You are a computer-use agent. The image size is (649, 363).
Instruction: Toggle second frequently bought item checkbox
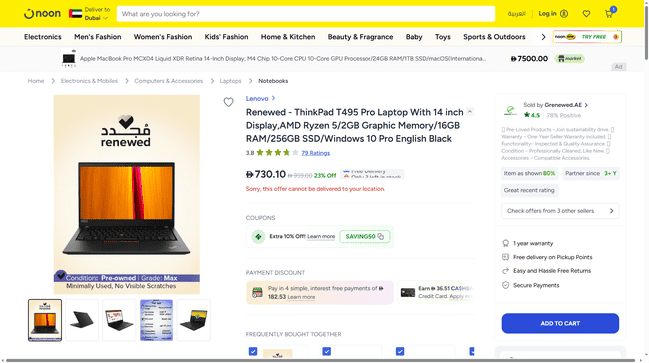327,351
